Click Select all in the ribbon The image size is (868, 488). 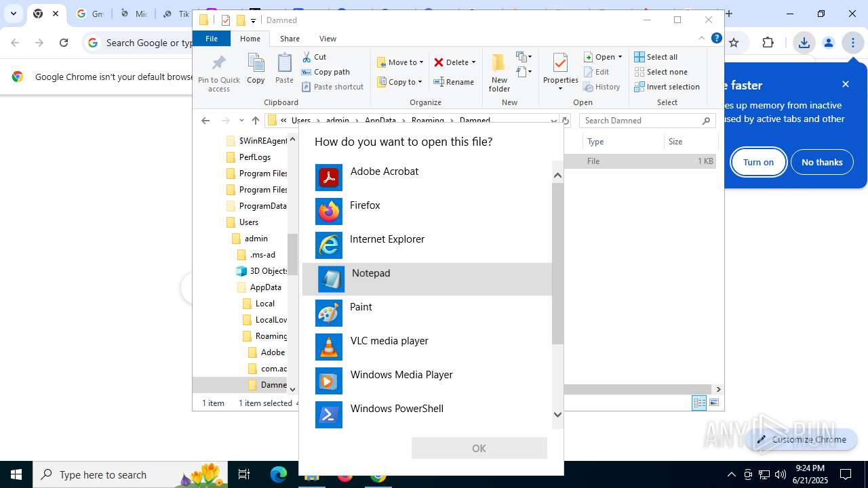[x=656, y=57]
